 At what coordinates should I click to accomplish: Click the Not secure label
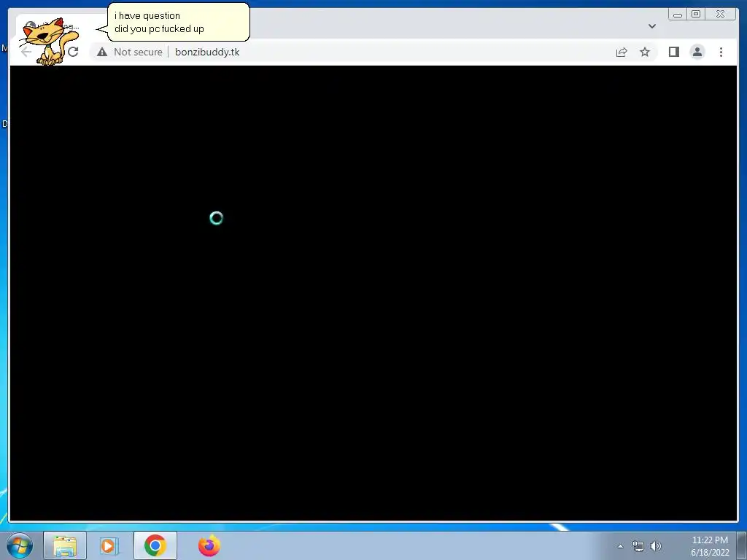(138, 52)
